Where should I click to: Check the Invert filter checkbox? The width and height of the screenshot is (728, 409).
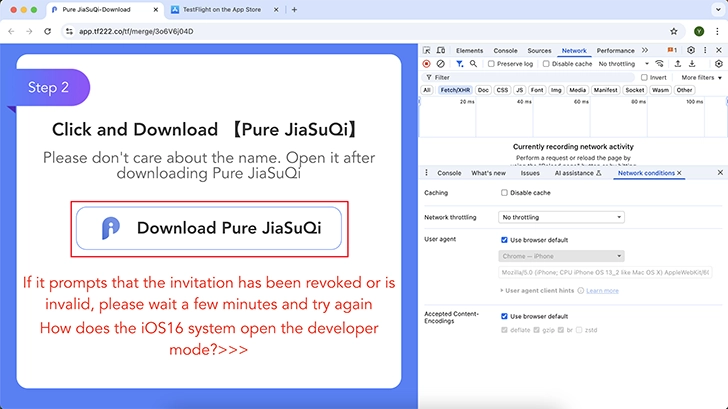coord(644,78)
